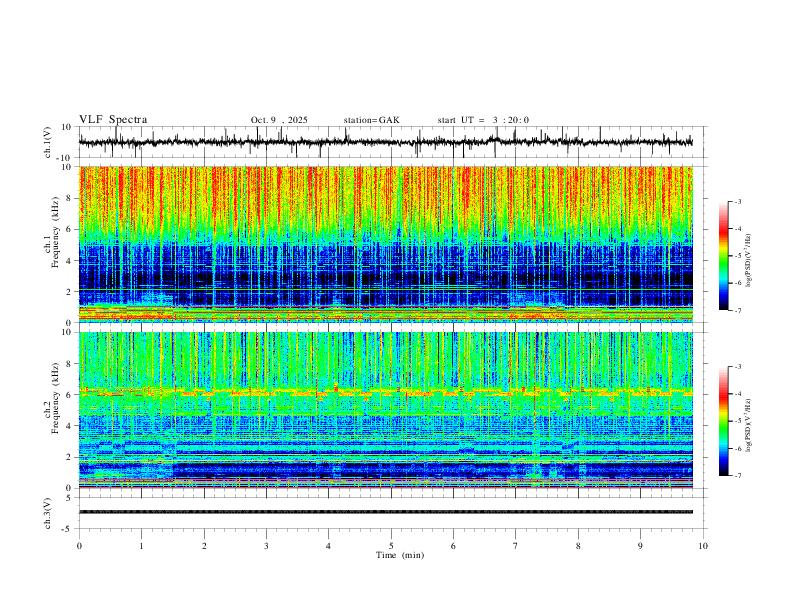
Task: Click the "Time (min)" axis label
Action: (x=400, y=555)
